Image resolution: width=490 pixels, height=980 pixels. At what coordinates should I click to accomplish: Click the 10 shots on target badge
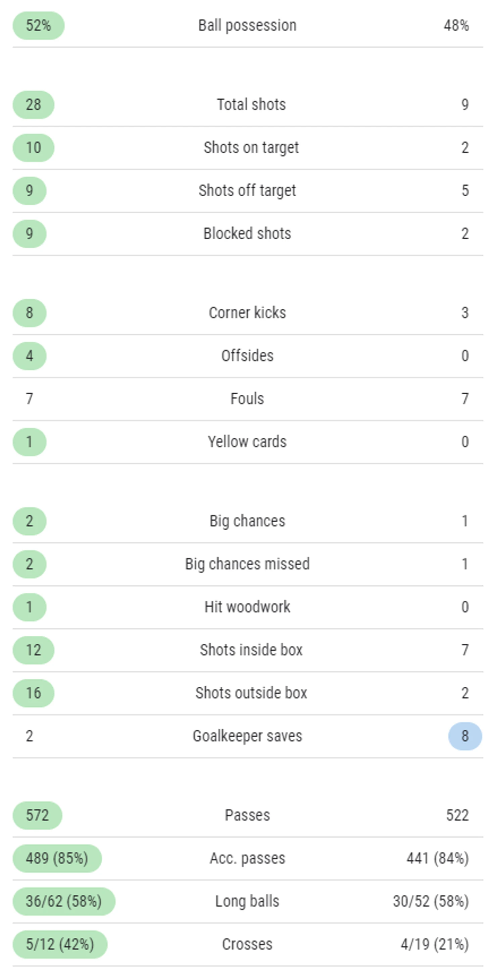(x=34, y=148)
